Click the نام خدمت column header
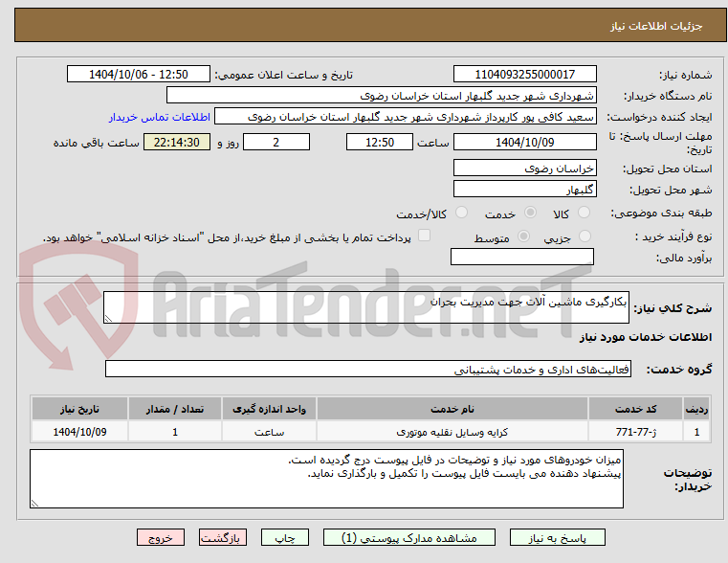The image size is (728, 563). 452,409
